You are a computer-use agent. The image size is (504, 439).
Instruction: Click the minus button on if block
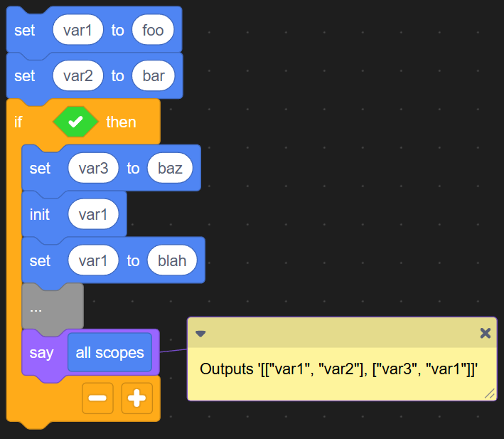click(x=97, y=398)
